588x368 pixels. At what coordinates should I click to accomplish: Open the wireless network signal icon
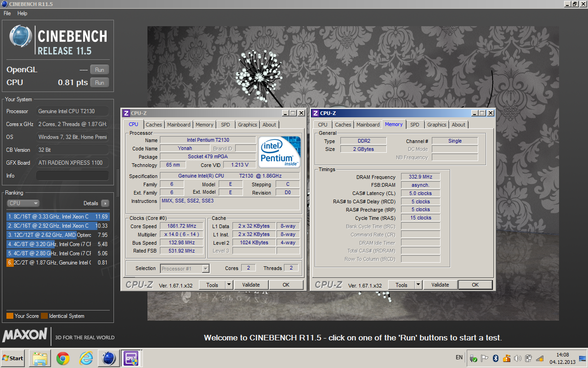coord(540,358)
